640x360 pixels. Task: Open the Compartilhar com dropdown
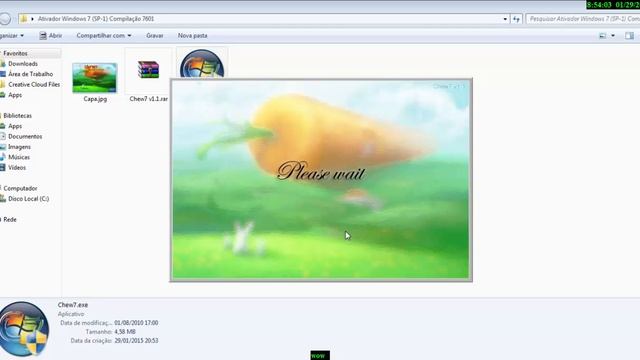104,36
